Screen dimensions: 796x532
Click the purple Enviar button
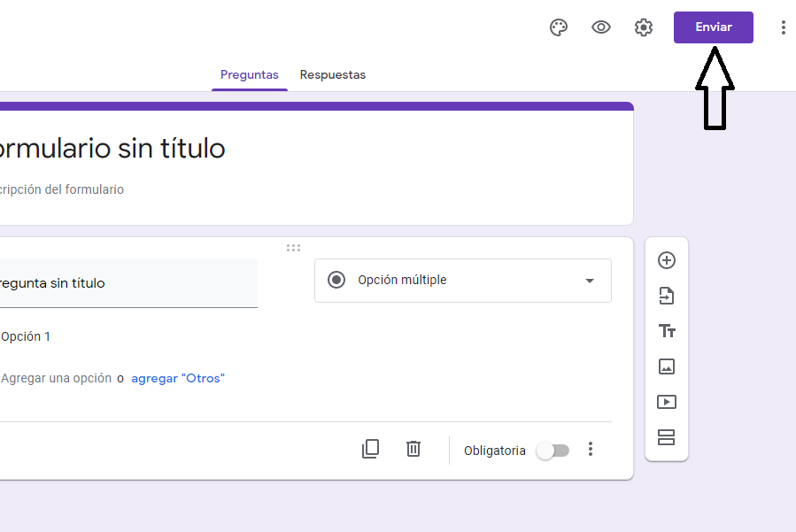(714, 27)
